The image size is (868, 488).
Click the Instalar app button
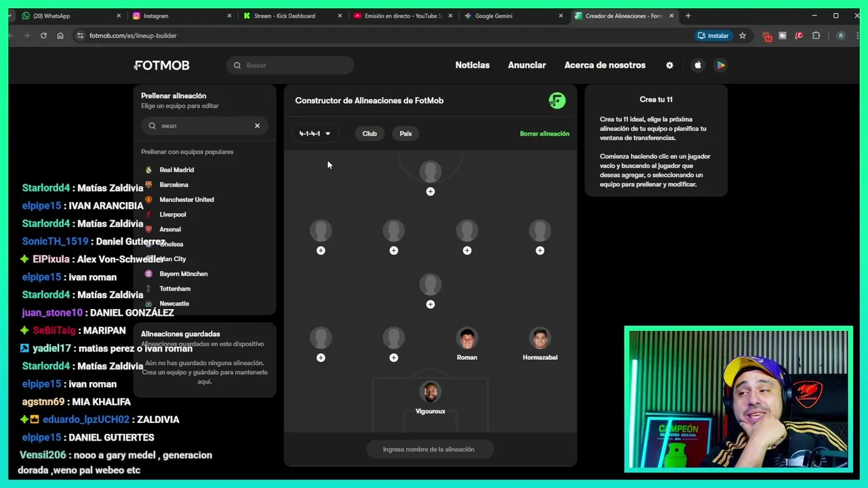713,35
